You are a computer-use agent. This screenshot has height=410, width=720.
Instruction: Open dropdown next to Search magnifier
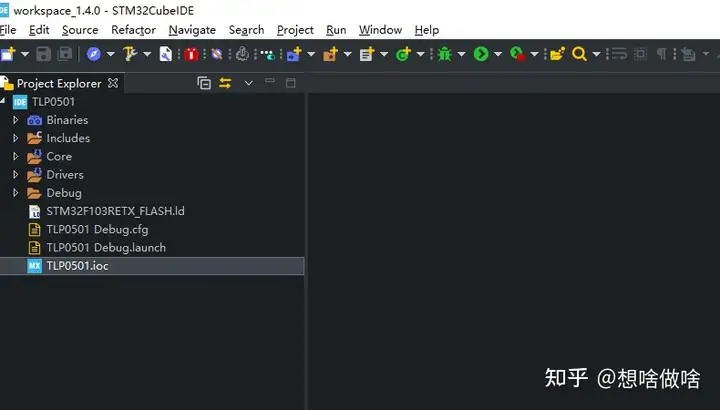pyautogui.click(x=596, y=54)
